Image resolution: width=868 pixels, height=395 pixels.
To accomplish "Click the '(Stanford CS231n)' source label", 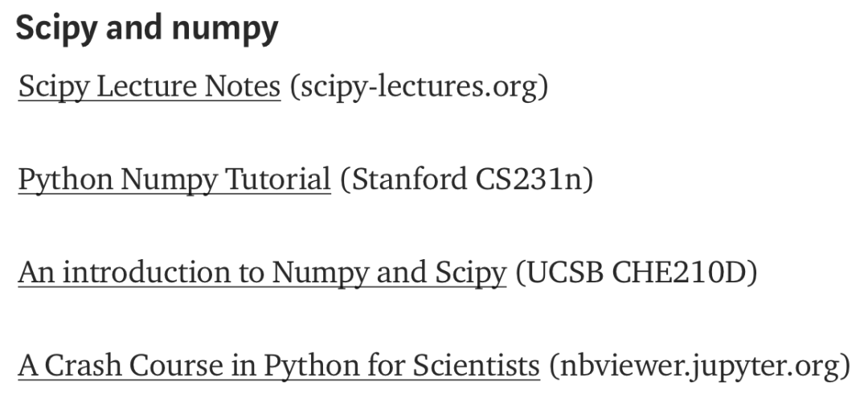I will (x=466, y=179).
